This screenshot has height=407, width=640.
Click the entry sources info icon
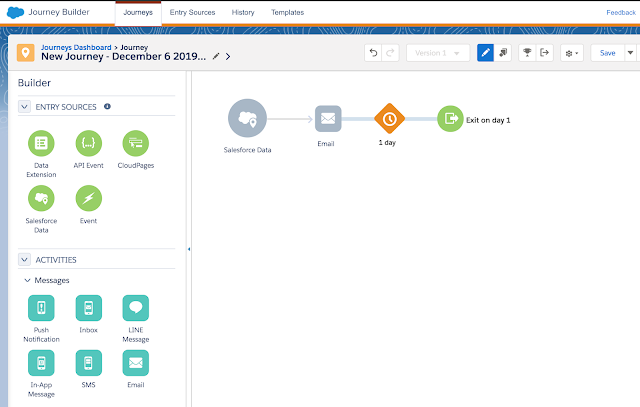107,107
